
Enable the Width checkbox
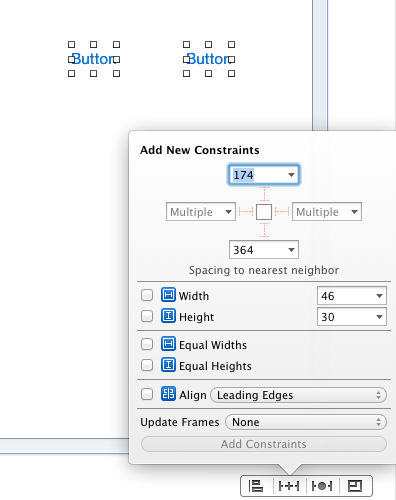tap(147, 295)
